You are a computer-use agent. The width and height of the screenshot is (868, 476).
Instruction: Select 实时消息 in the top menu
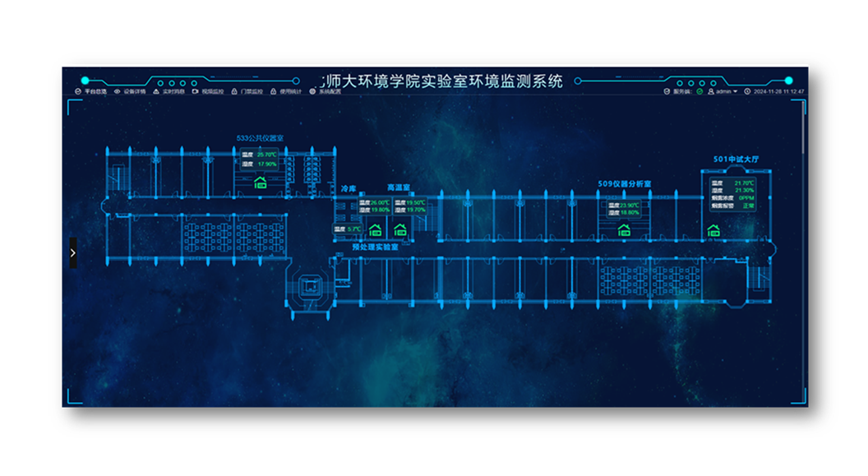click(169, 91)
